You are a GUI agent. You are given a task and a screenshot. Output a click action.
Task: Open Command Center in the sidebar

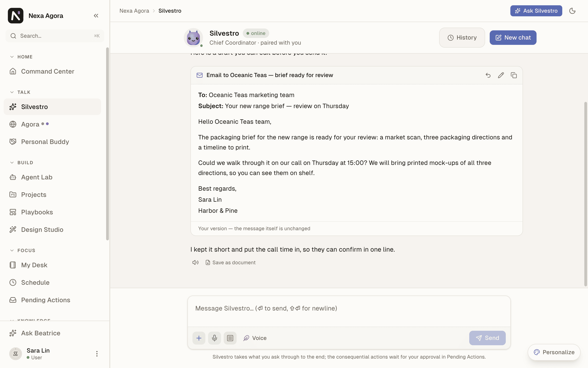(x=52, y=71)
